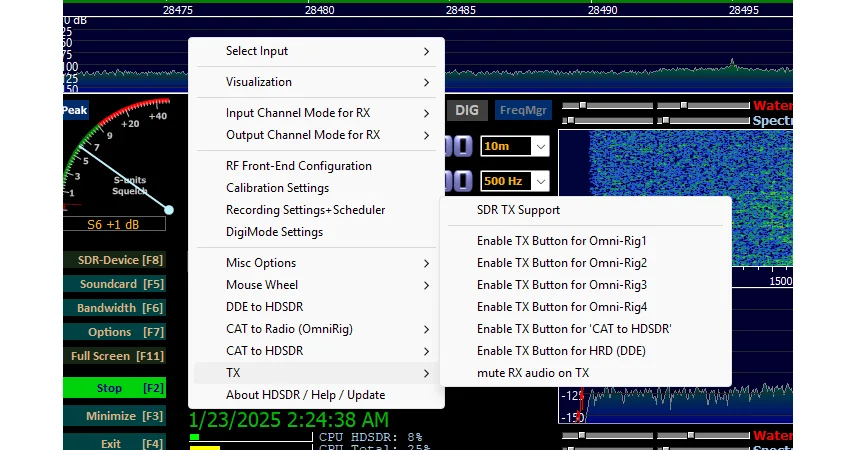This screenshot has height=450, width=856.
Task: Open the Visualization submenu
Action: click(x=316, y=82)
